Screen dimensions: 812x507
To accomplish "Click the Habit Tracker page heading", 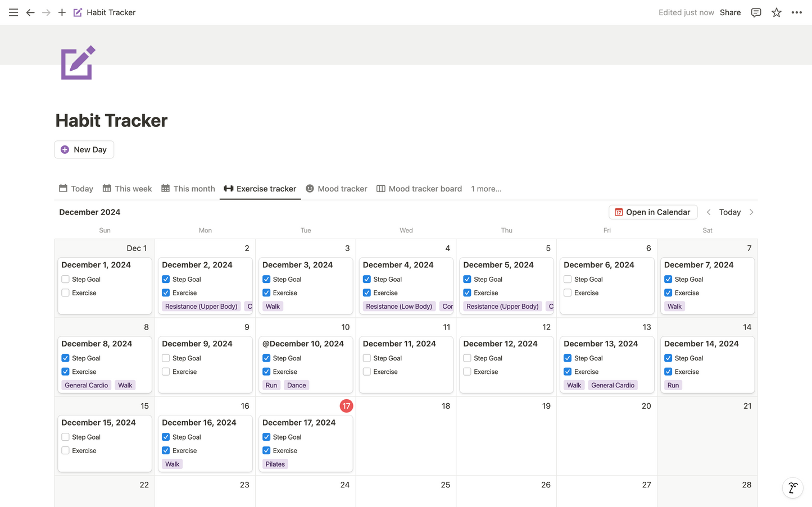I will pos(111,120).
